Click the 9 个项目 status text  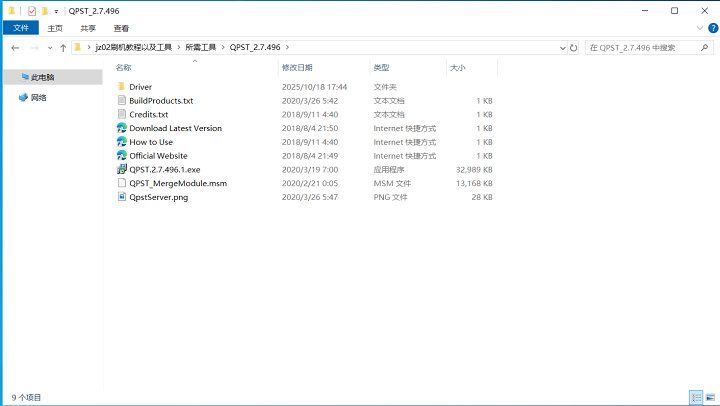click(x=26, y=397)
